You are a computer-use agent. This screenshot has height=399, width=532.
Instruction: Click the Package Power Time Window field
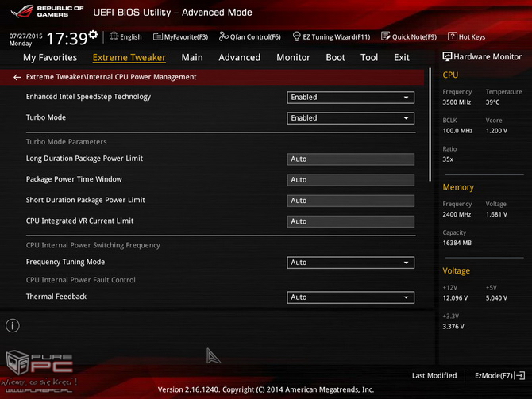pyautogui.click(x=350, y=180)
